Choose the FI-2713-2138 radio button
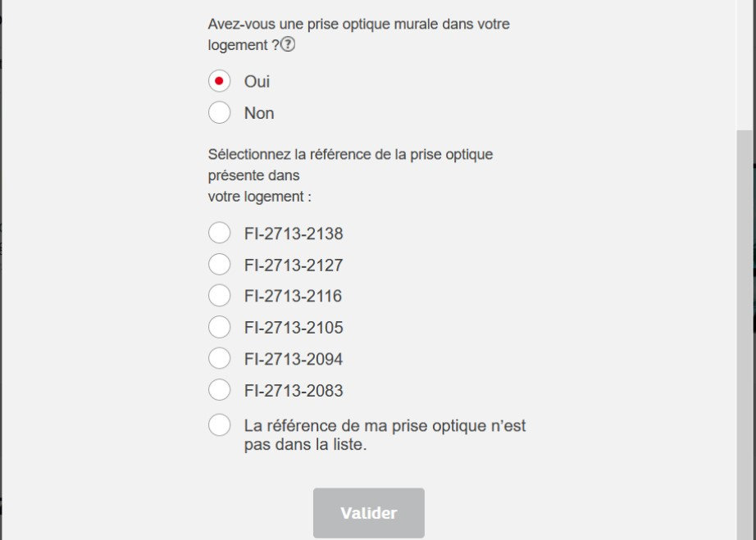 219,234
